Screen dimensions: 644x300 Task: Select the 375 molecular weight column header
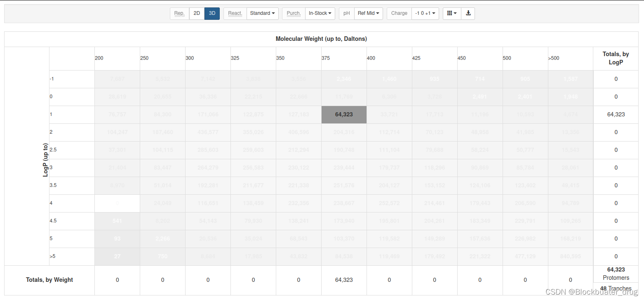point(344,58)
